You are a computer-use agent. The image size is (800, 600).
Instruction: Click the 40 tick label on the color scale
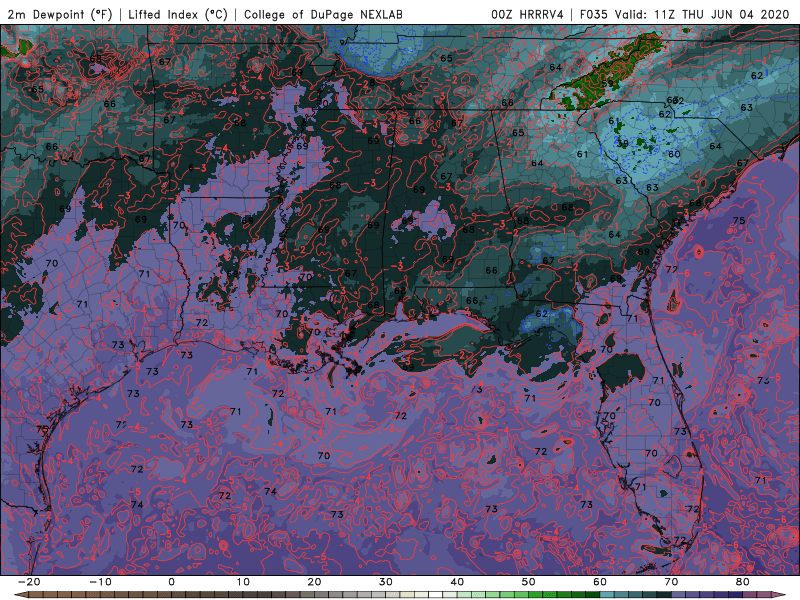coord(457,582)
